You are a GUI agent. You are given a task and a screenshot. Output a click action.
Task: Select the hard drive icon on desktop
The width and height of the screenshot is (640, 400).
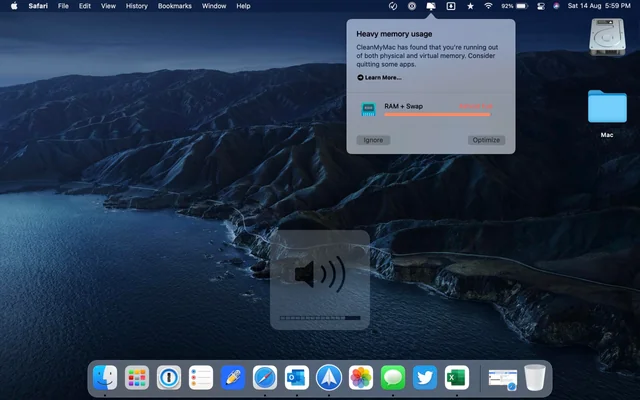(607, 37)
